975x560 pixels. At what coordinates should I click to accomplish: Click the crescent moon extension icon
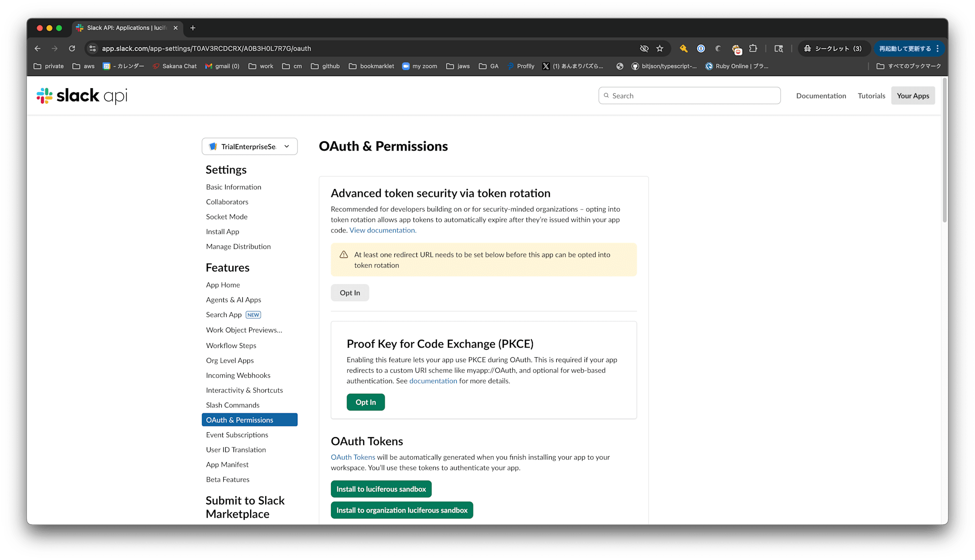pyautogui.click(x=718, y=48)
